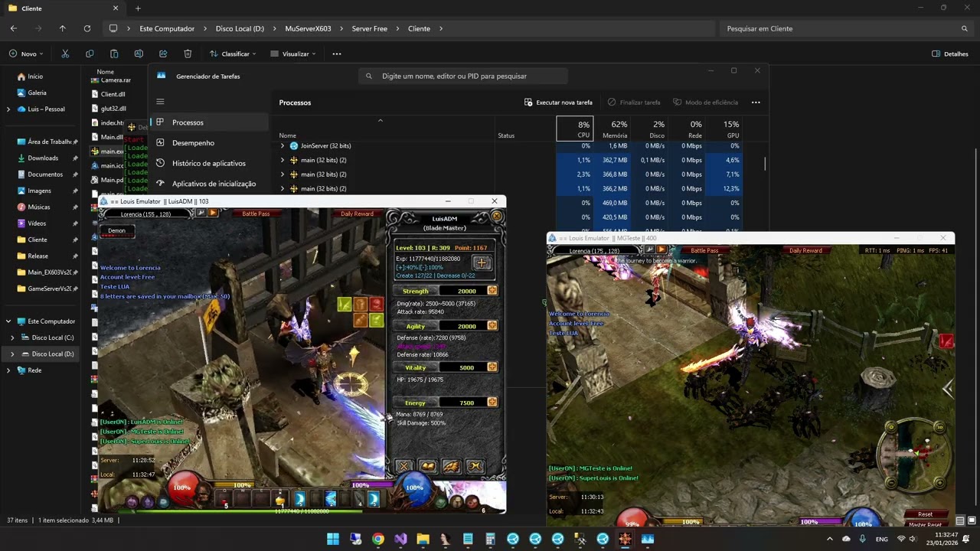Click the crossed-swords button at character panel bottom
This screenshot has width=980, height=551.
click(404, 466)
